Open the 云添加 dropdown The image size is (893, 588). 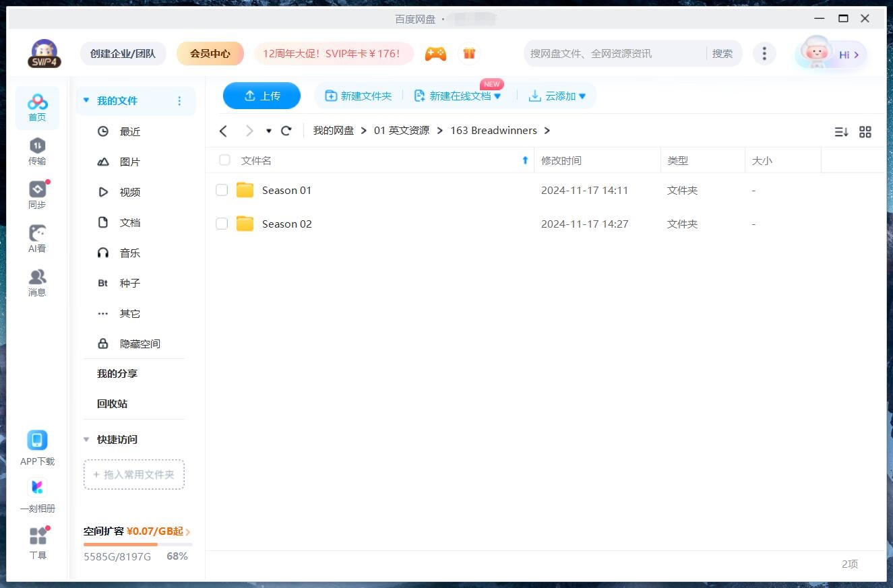(557, 96)
